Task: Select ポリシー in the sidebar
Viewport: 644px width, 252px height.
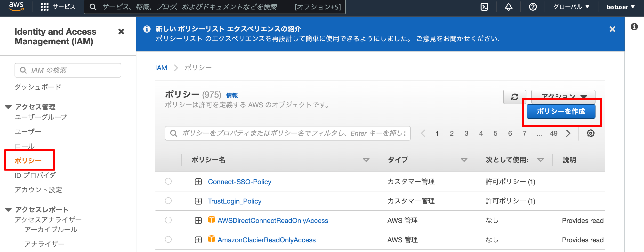Action: pos(28,161)
